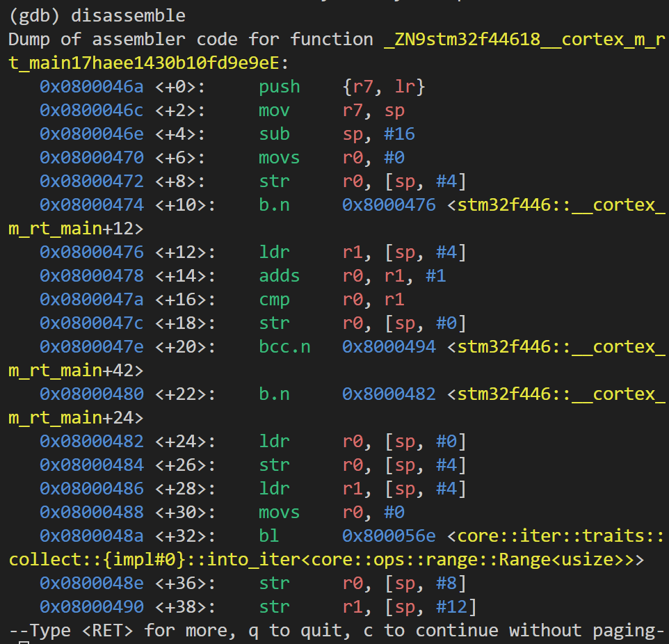Click the b.n instruction at offset +10
Screen dimensions: 669x644
click(274, 205)
